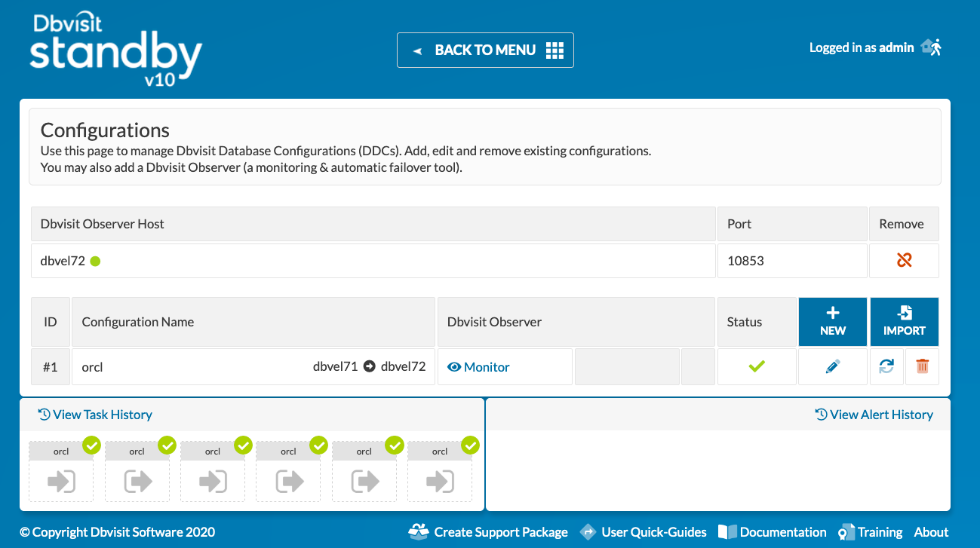The height and width of the screenshot is (548, 980).
Task: Open the Documentation link
Action: 772,532
